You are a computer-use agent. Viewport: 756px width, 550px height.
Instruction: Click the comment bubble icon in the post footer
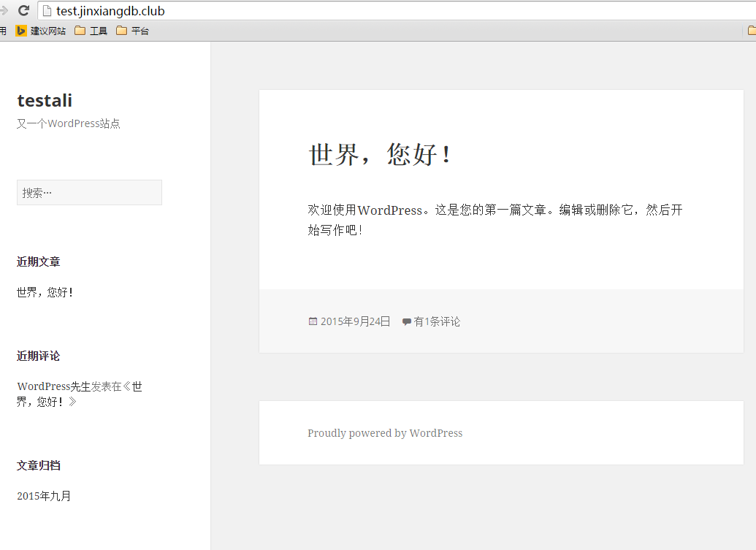pos(407,321)
